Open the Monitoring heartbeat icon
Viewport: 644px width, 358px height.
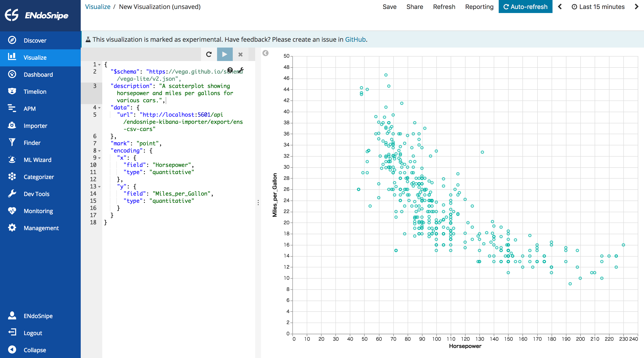pos(12,210)
